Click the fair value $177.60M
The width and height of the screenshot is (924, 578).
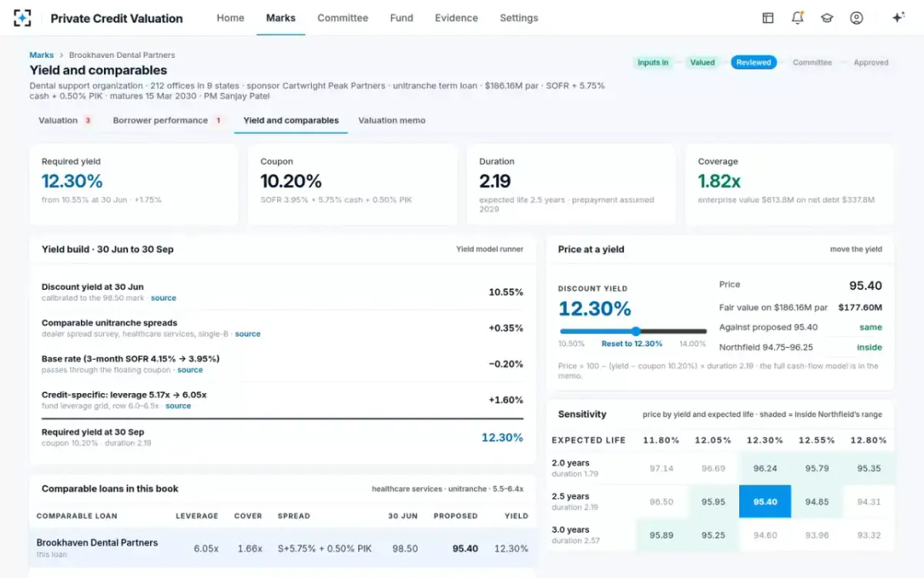pos(860,307)
